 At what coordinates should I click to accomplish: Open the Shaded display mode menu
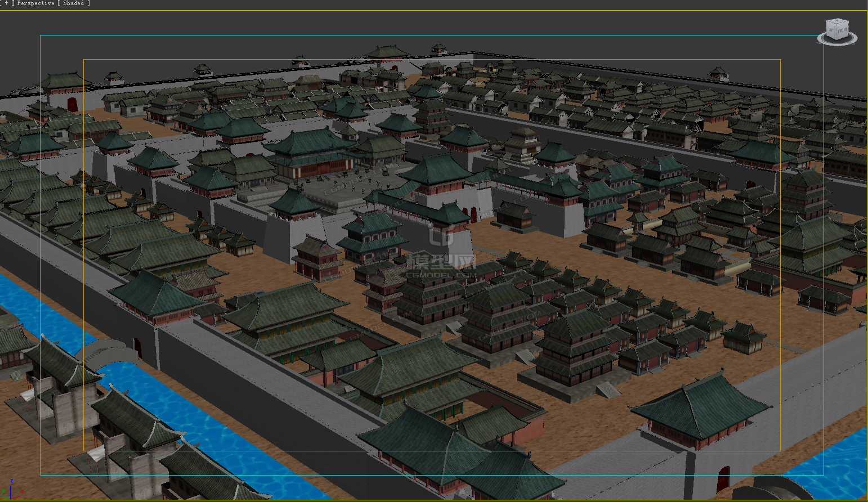tap(73, 3)
